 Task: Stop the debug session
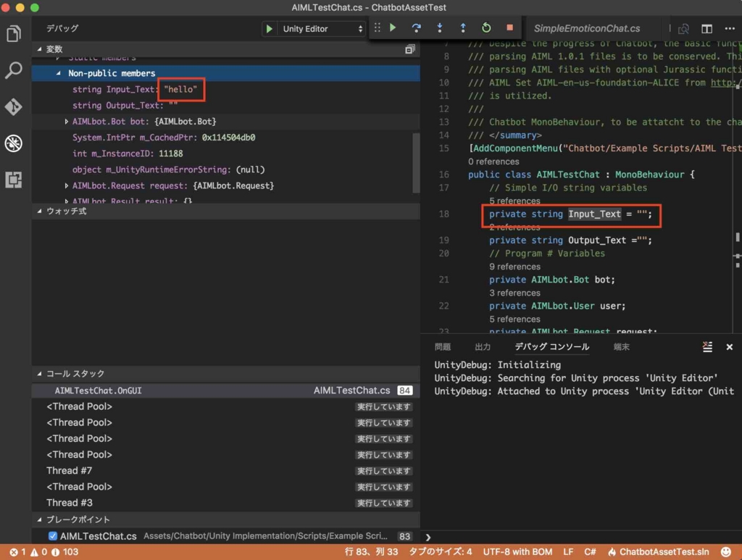point(509,28)
